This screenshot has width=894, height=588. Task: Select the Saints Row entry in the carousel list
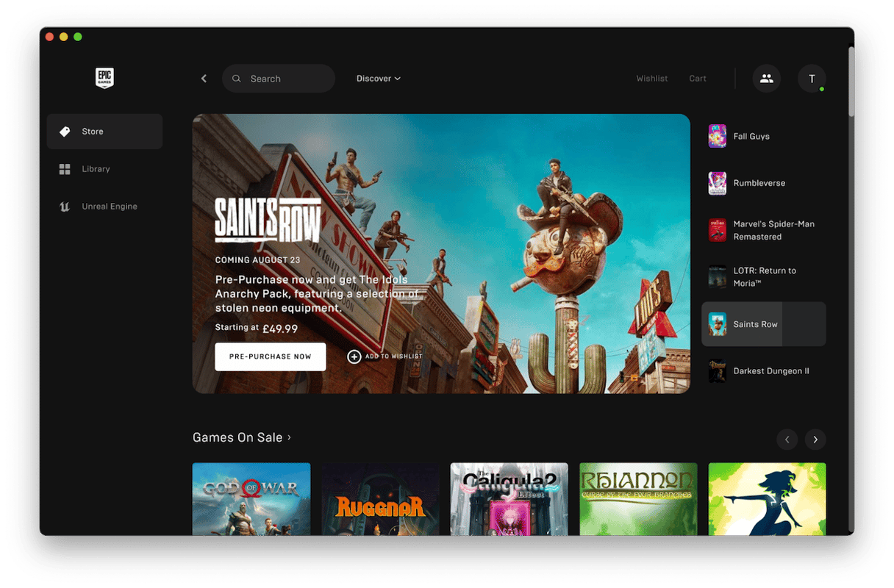tap(763, 323)
